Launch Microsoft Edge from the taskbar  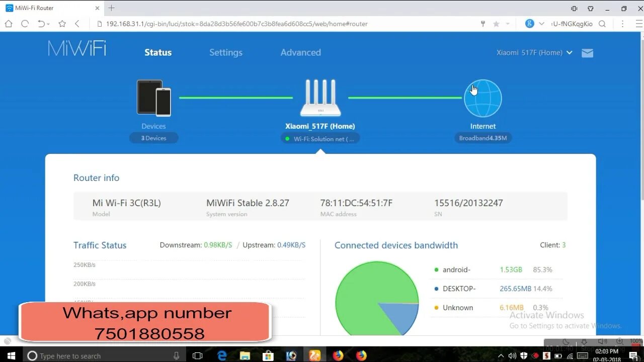pyautogui.click(x=222, y=355)
